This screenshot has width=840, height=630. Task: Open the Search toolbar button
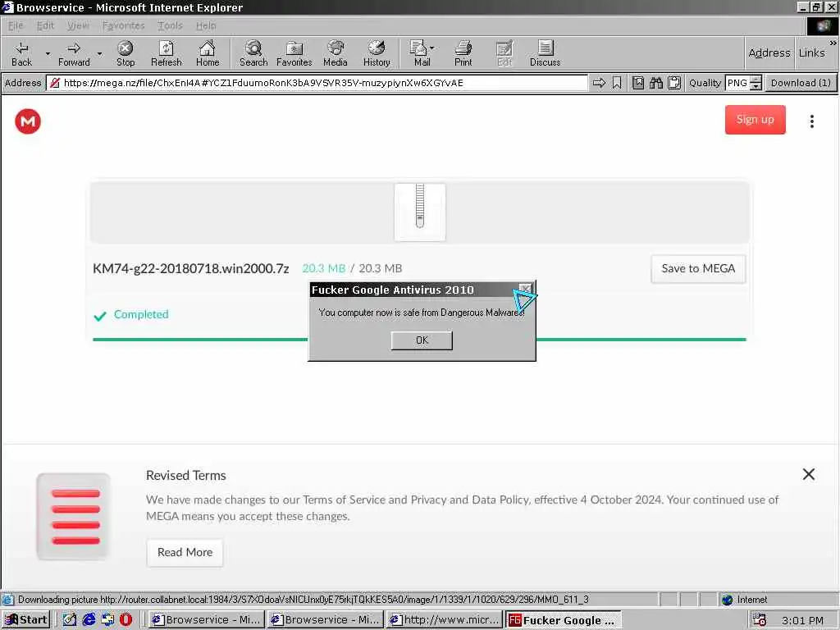click(x=253, y=53)
